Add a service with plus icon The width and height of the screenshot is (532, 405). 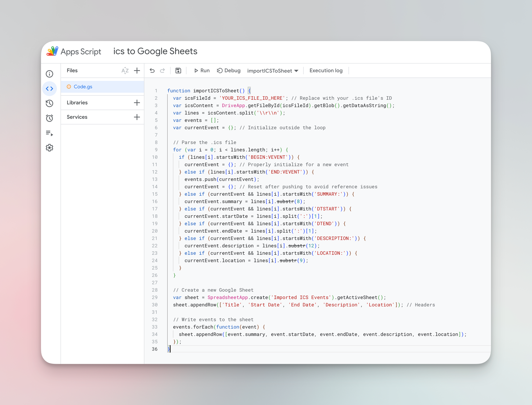[x=137, y=117]
